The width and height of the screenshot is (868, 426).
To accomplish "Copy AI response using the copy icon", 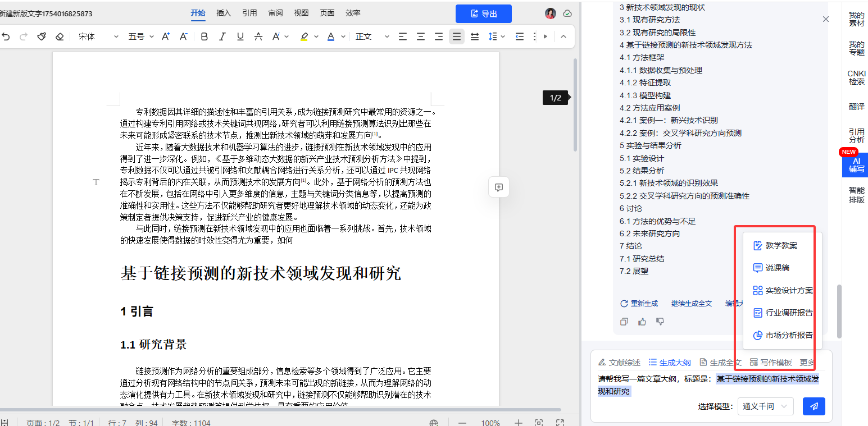I will coord(624,322).
